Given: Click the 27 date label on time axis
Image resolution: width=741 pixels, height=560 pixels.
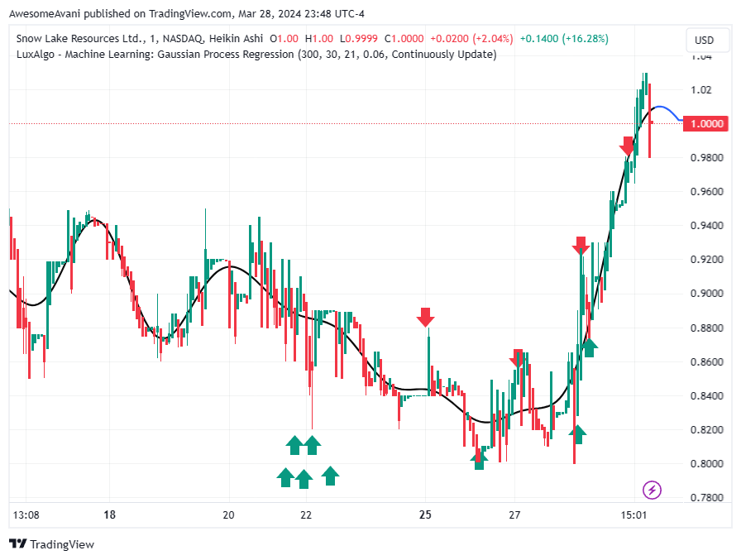Looking at the screenshot, I should [x=514, y=515].
